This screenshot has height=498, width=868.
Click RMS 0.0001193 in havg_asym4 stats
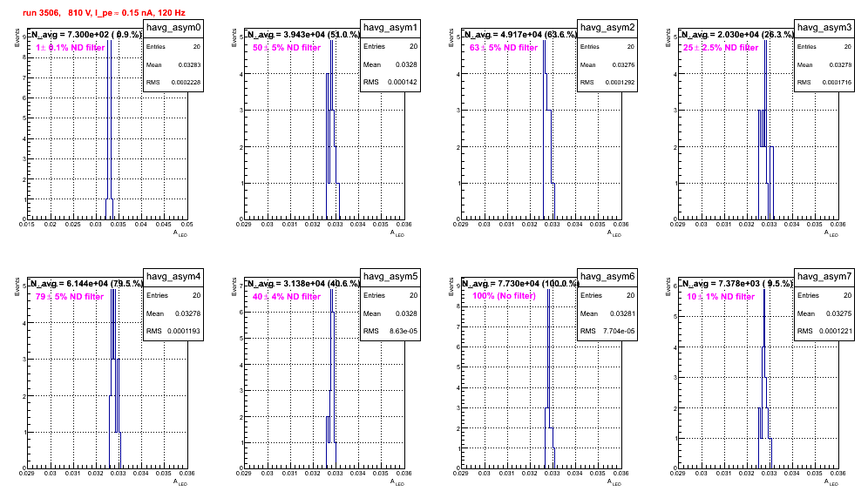click(x=173, y=332)
